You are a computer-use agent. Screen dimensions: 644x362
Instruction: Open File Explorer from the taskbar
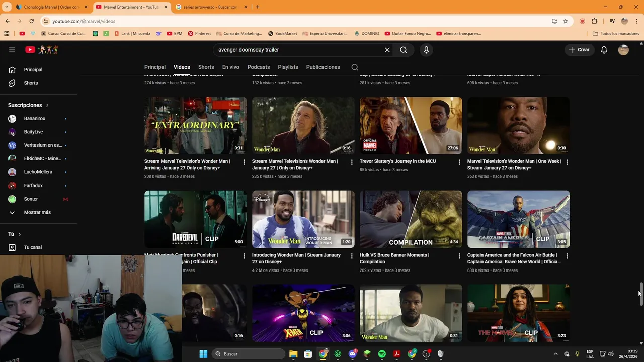293,354
